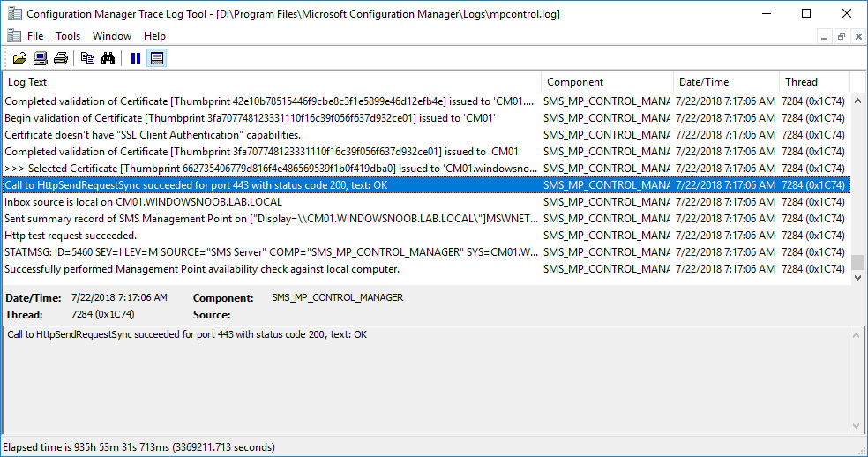
Task: Select the row 'Completed validation of Certificate [Thumbprint 42e10b...'
Action: click(426, 101)
